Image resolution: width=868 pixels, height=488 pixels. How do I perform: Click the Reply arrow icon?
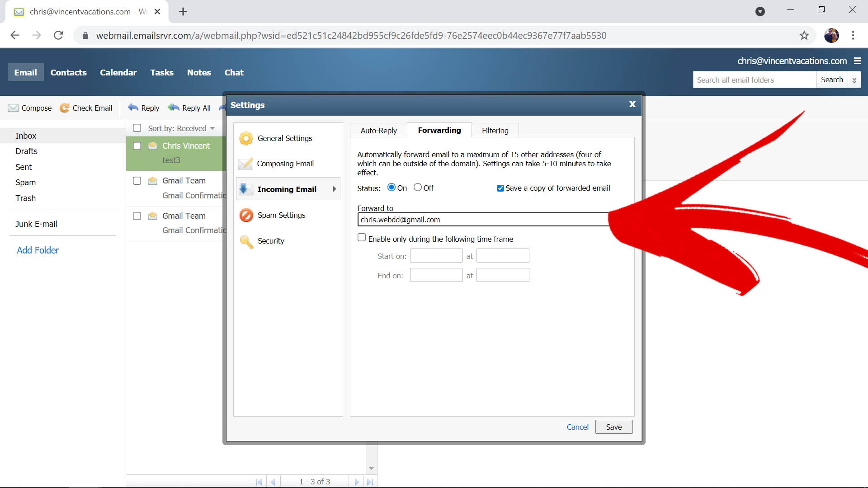pos(133,108)
